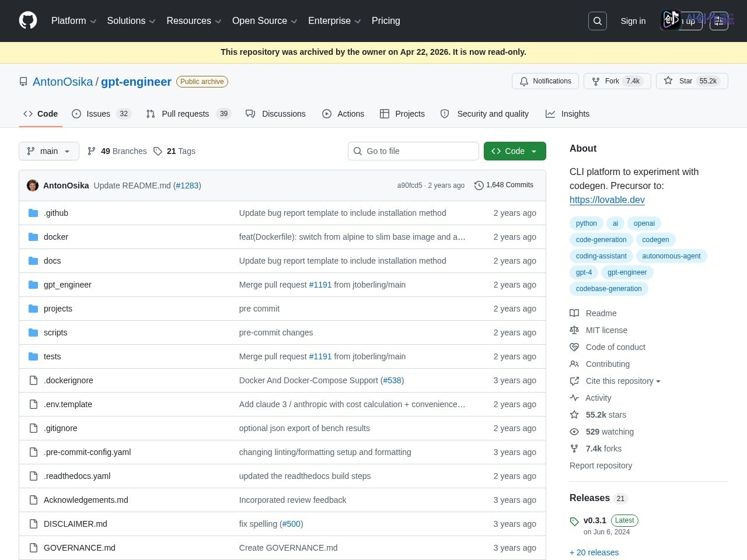The width and height of the screenshot is (747, 560).
Task: Click the GOVERNANCE.md file icon
Action: point(33,548)
